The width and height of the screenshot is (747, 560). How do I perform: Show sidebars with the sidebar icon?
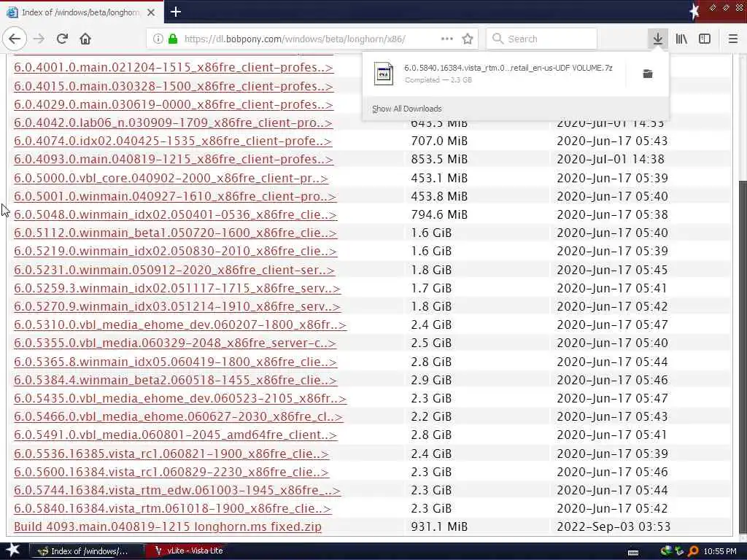705,39
